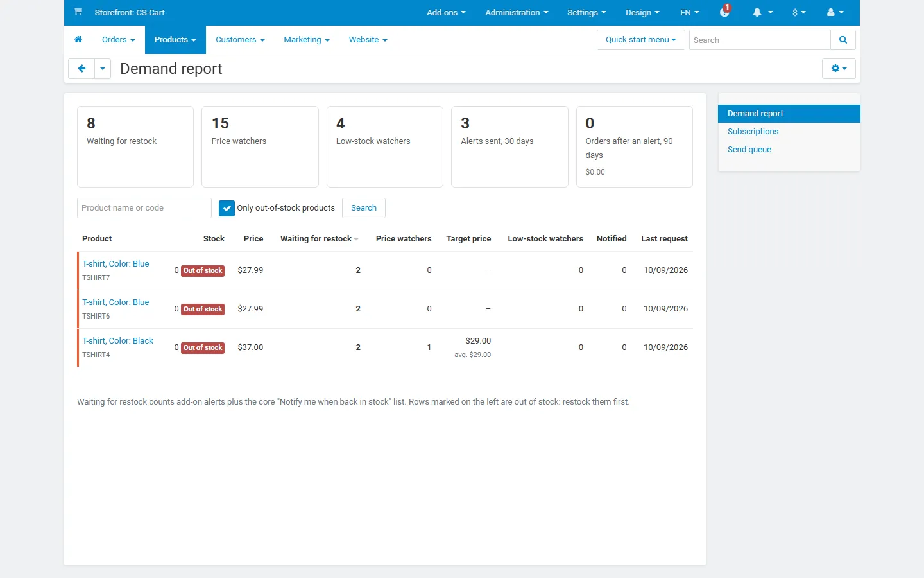
Task: Focus the top Search input field
Action: pos(760,40)
